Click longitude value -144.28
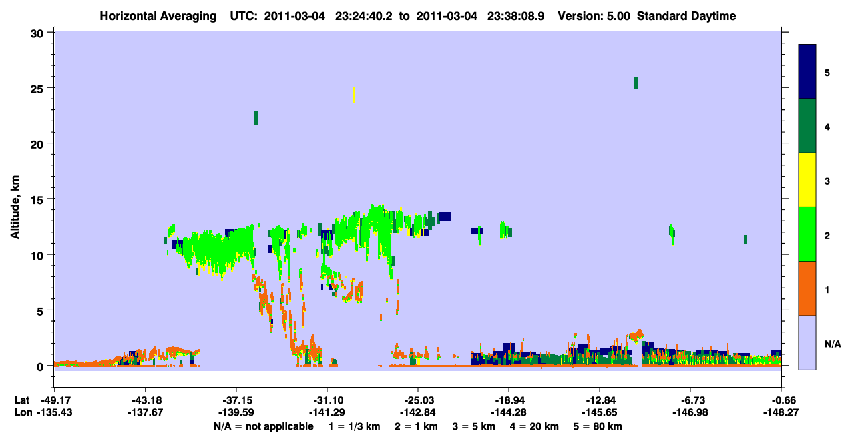Viewport: 868px width, 445px height. point(509,413)
